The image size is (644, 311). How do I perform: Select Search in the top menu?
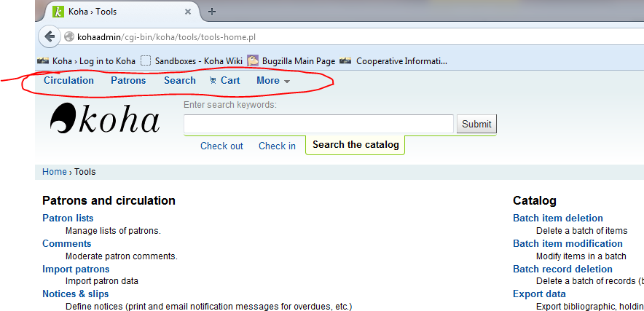179,81
